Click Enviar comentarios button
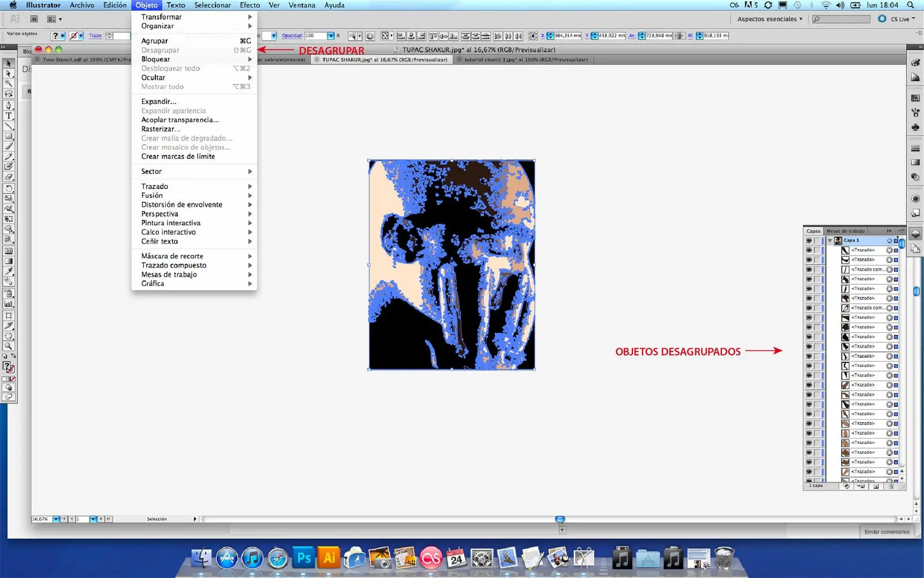Screen dimensions: 924x578 [887, 532]
